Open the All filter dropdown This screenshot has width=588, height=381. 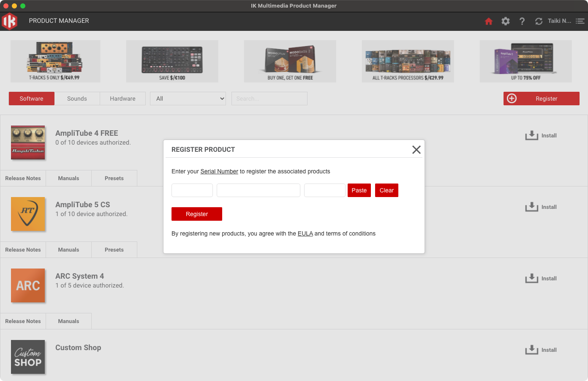pyautogui.click(x=188, y=99)
